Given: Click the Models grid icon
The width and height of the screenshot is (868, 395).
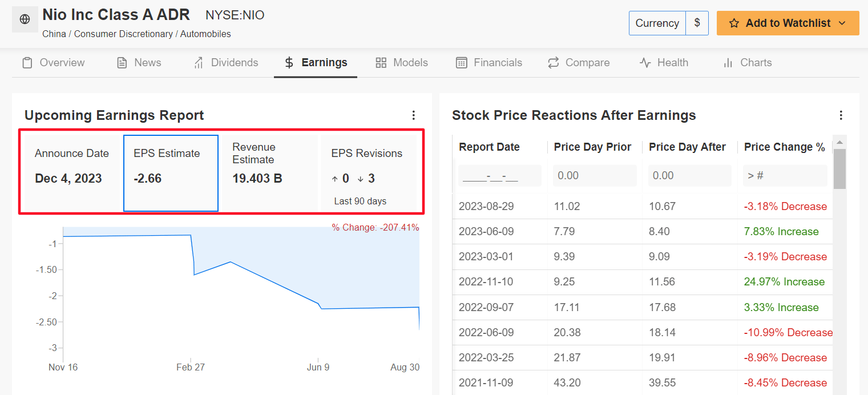Looking at the screenshot, I should tap(381, 63).
